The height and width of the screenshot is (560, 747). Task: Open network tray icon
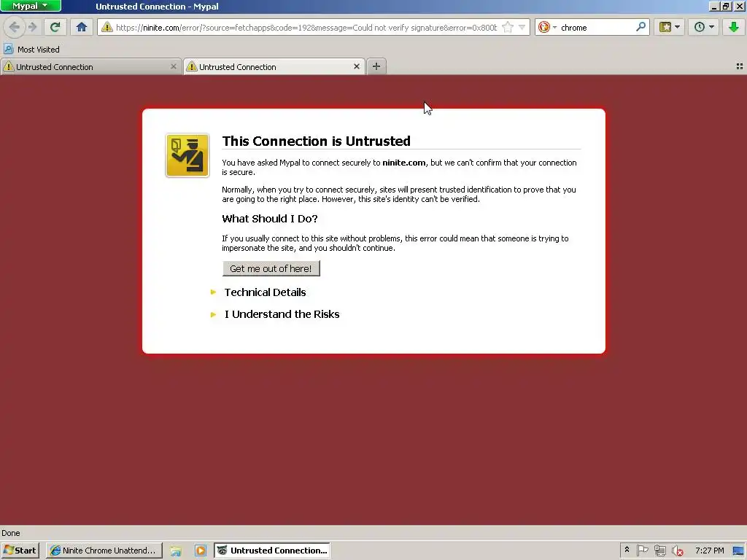(x=659, y=551)
